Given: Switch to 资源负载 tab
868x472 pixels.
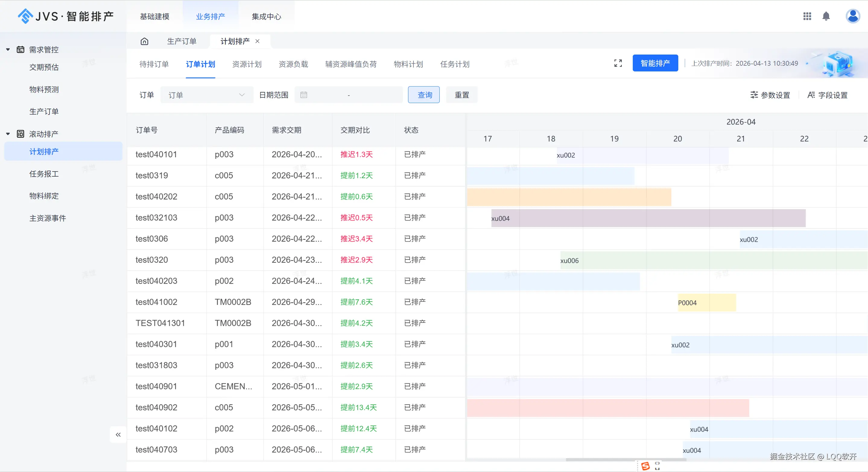Looking at the screenshot, I should click(x=293, y=64).
